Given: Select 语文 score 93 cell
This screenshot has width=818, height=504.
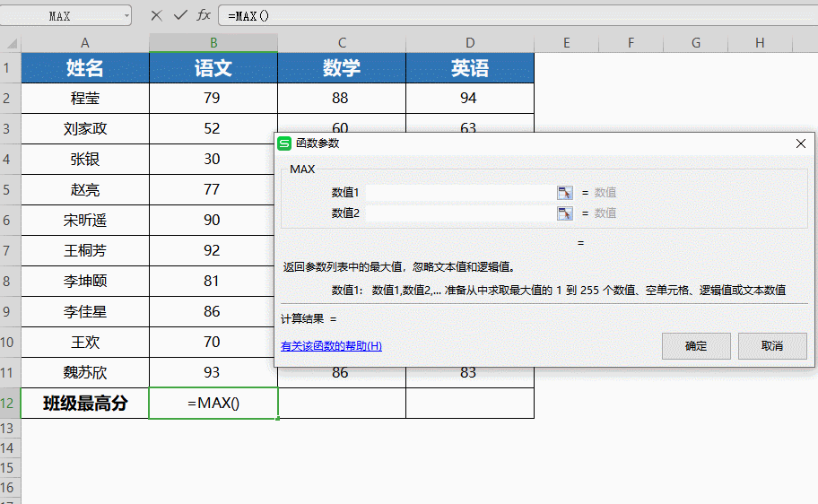Looking at the screenshot, I should (x=213, y=372).
